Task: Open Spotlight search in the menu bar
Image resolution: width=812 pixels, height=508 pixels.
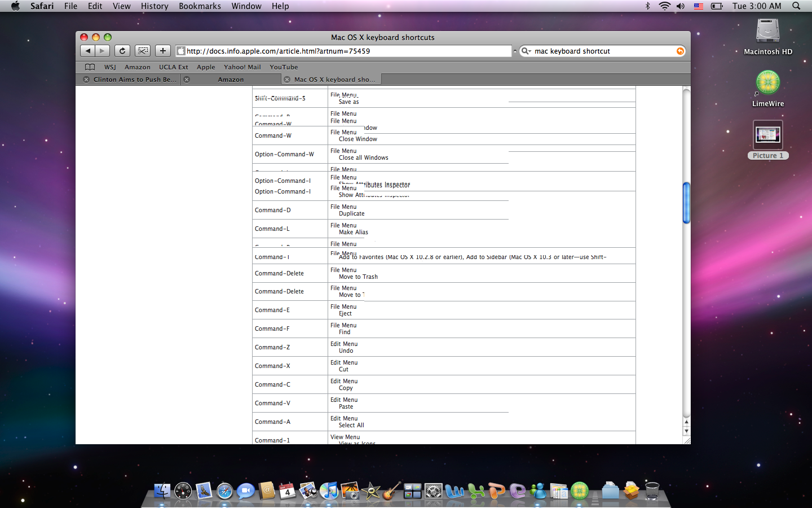Action: [796, 6]
